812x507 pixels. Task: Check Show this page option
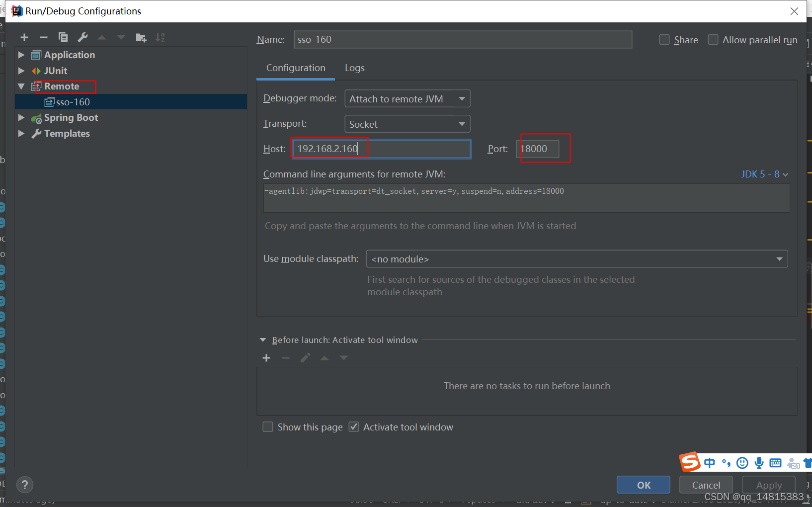click(x=268, y=427)
